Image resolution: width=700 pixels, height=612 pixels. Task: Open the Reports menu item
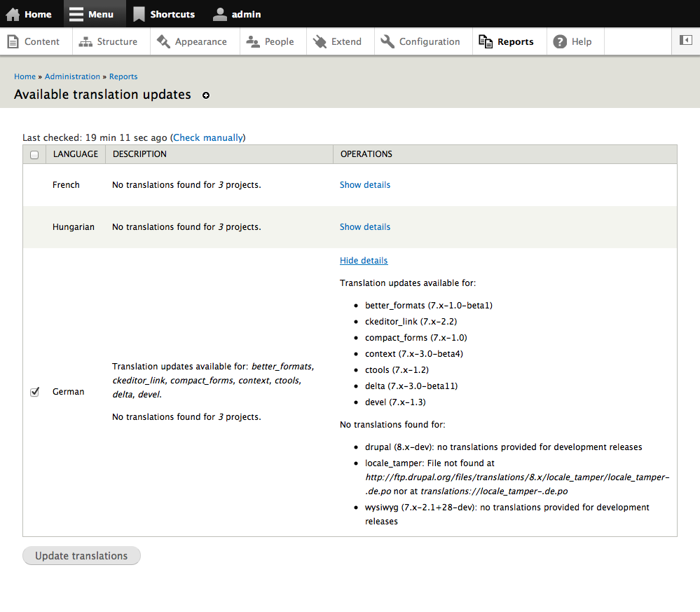(507, 42)
